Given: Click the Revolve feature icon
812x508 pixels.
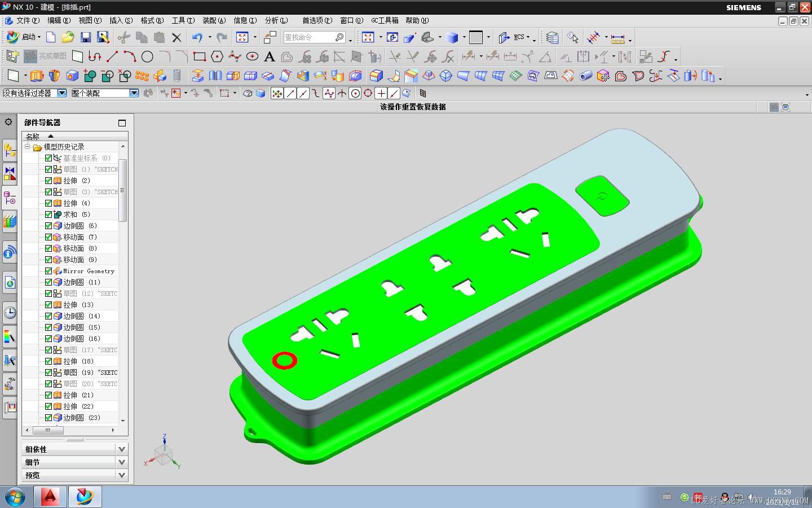Looking at the screenshot, I should point(55,76).
